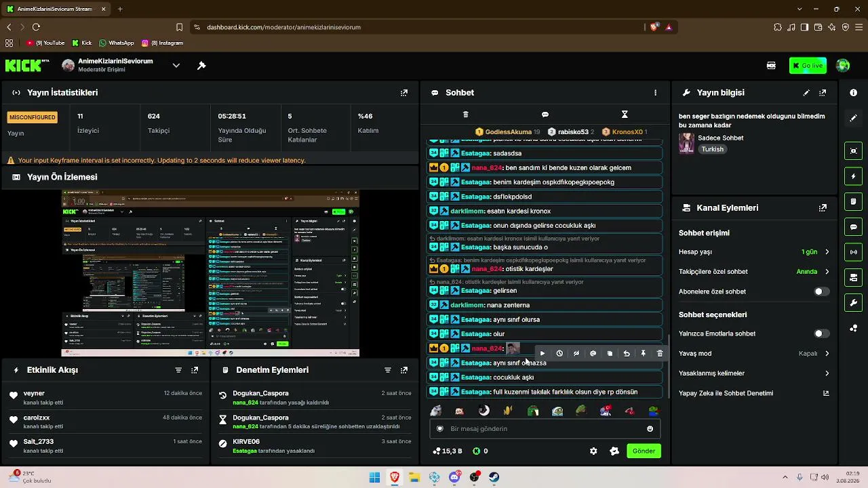The image size is (868, 488).
Task: Open the Sohbet panel three-dot menu
Action: click(x=655, y=93)
